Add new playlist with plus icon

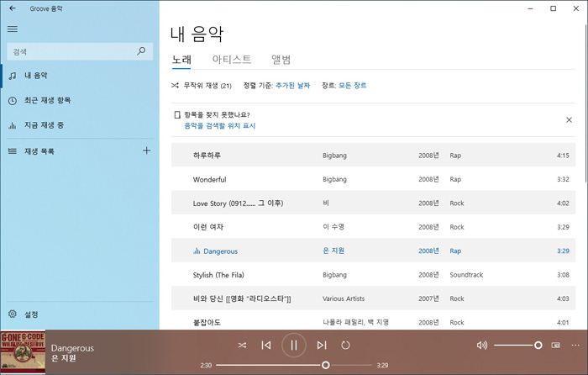(147, 151)
